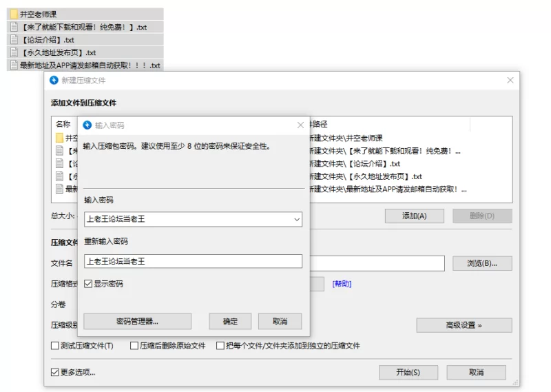Toggle the 显示密码 checkbox
Screen dimensions: 551x392
pos(88,284)
